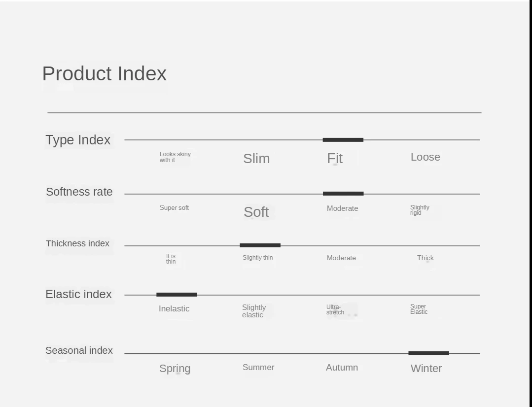532x407 pixels.
Task: Click the Autumn season label
Action: 342,367
